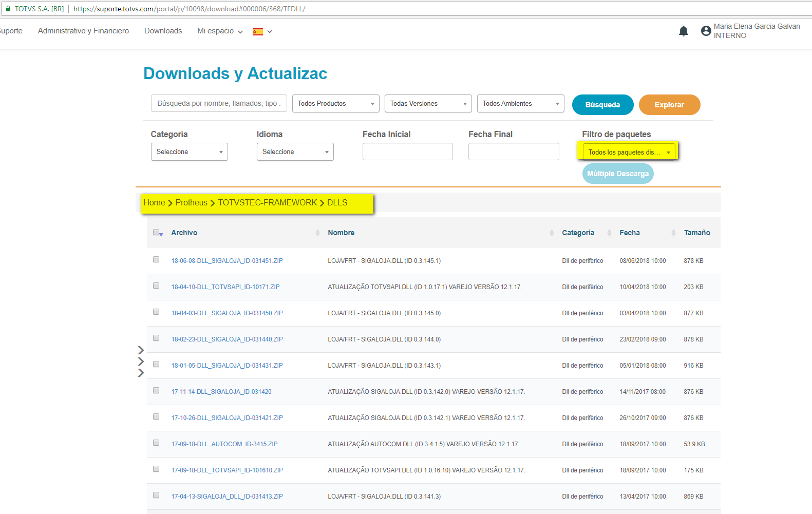812x514 pixels.
Task: Click user name Maria Elena Garcia Galvan
Action: pos(757,26)
